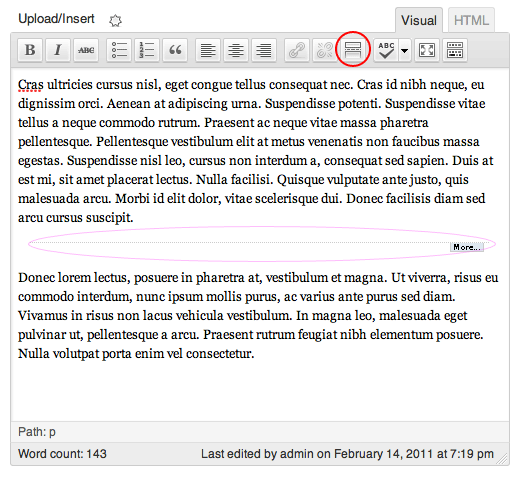Align text left
The width and height of the screenshot is (520, 480).
[x=208, y=50]
